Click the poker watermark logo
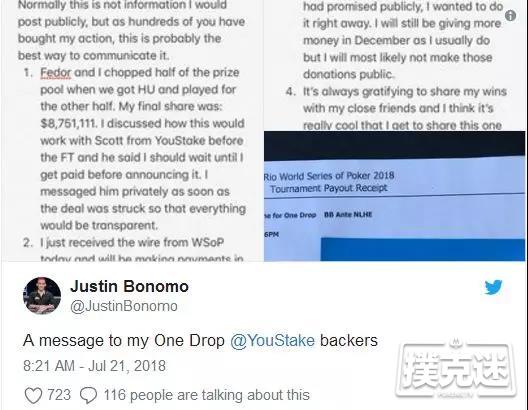528x410 pixels. tap(457, 369)
